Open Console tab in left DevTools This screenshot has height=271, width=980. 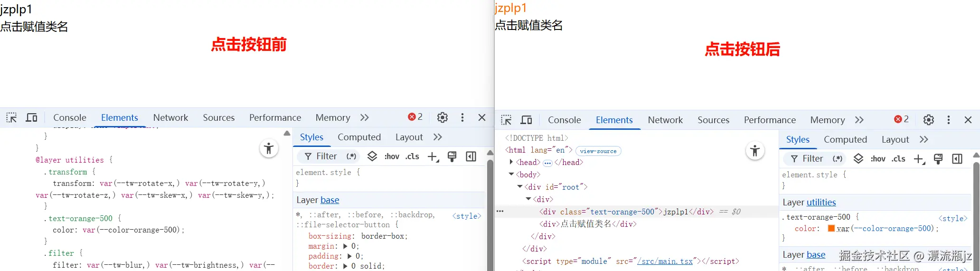pos(70,117)
